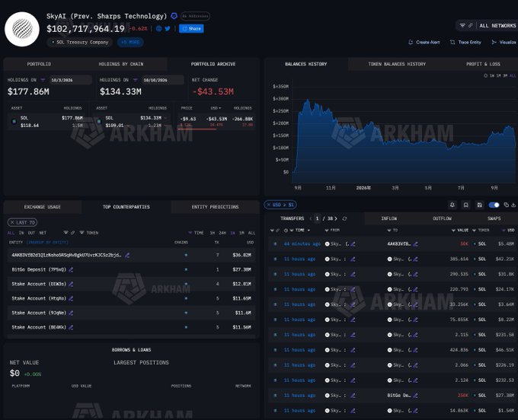Open second HOLDINGS ON date filter (10/10)
Image resolution: width=518 pixels, height=420 pixels.
(x=135, y=80)
